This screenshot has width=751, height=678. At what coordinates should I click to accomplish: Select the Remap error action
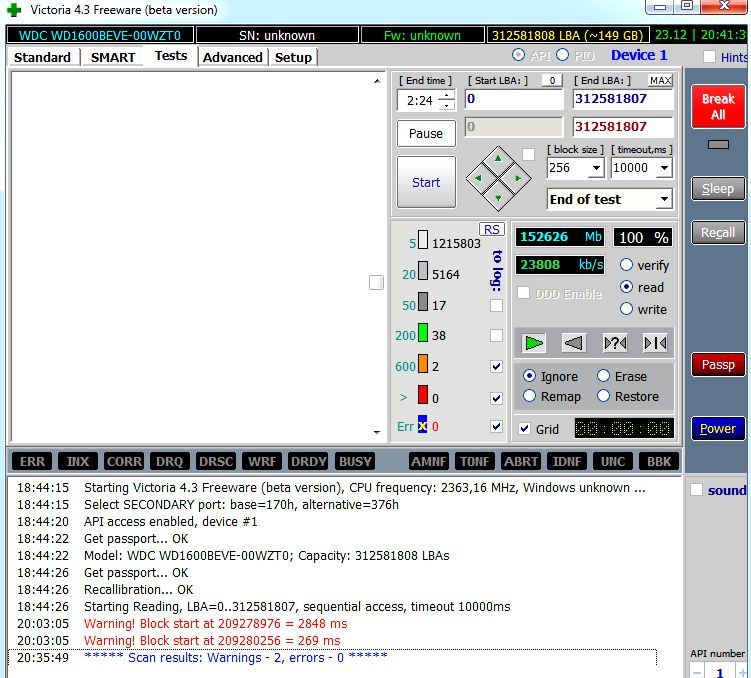(x=529, y=396)
